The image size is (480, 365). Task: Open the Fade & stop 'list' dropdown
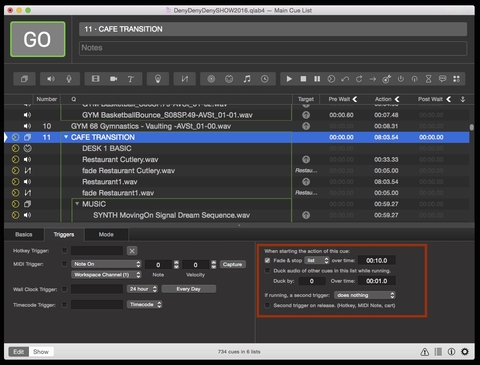click(317, 260)
